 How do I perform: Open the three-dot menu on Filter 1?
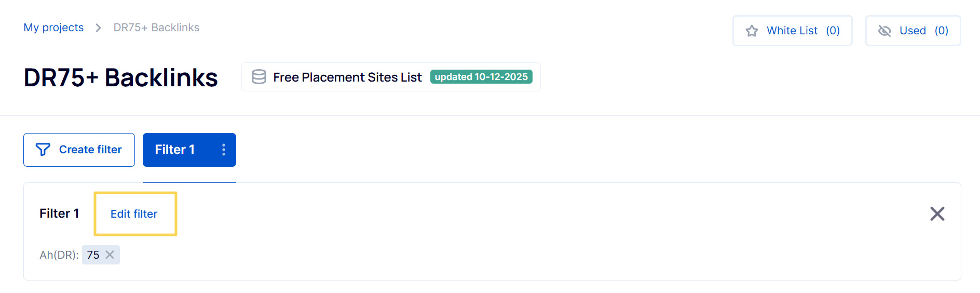point(224,150)
